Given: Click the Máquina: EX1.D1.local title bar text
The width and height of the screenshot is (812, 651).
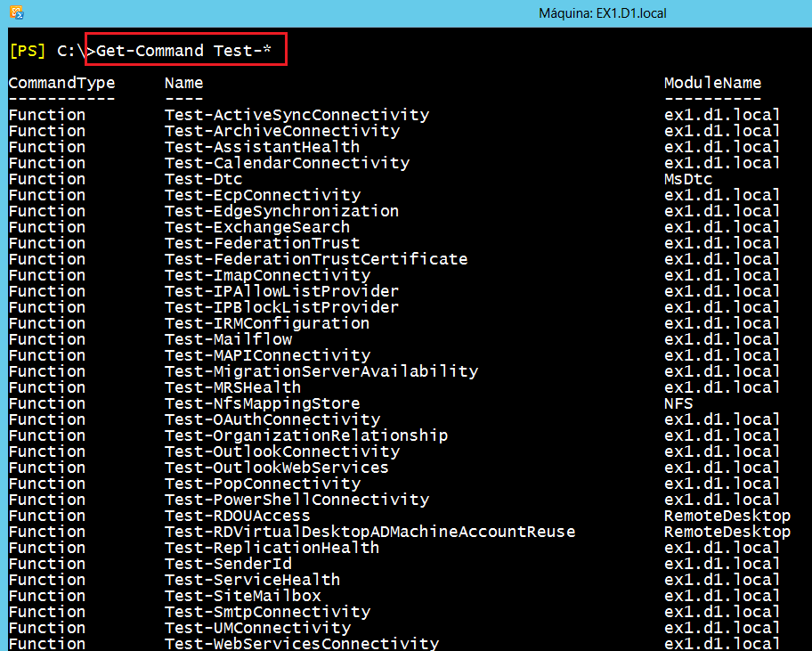Looking at the screenshot, I should (602, 13).
